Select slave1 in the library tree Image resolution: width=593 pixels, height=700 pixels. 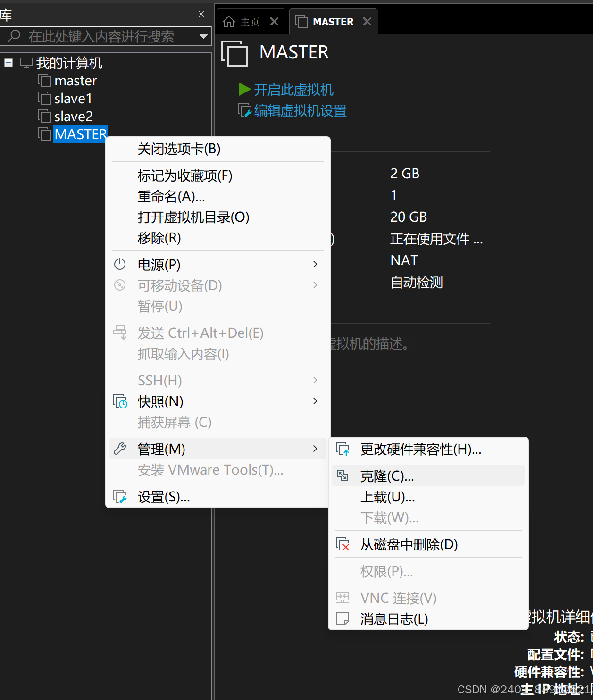coord(73,99)
